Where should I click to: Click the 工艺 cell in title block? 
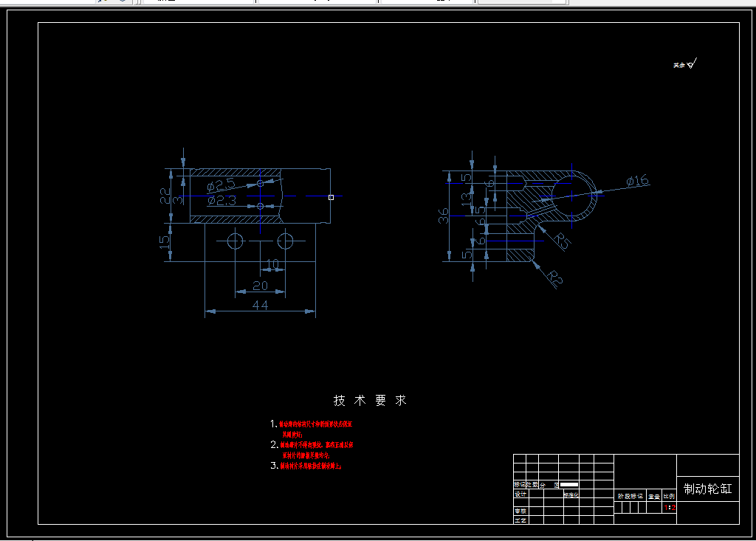[520, 520]
